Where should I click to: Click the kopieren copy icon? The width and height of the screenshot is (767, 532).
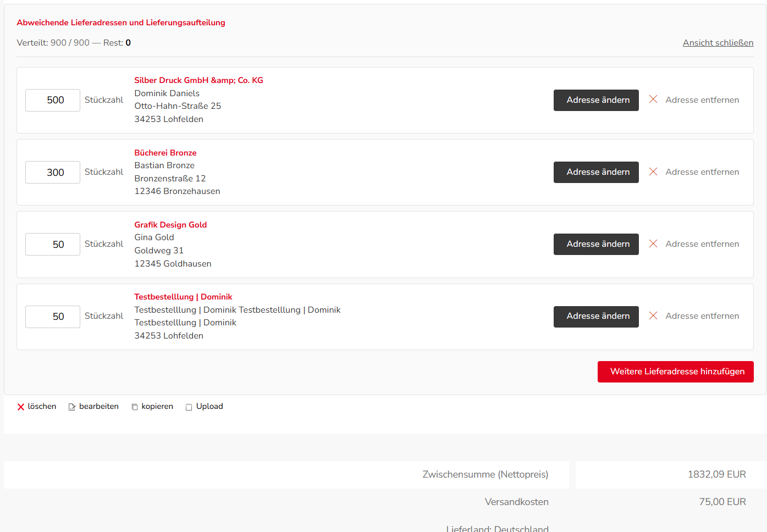pos(135,407)
